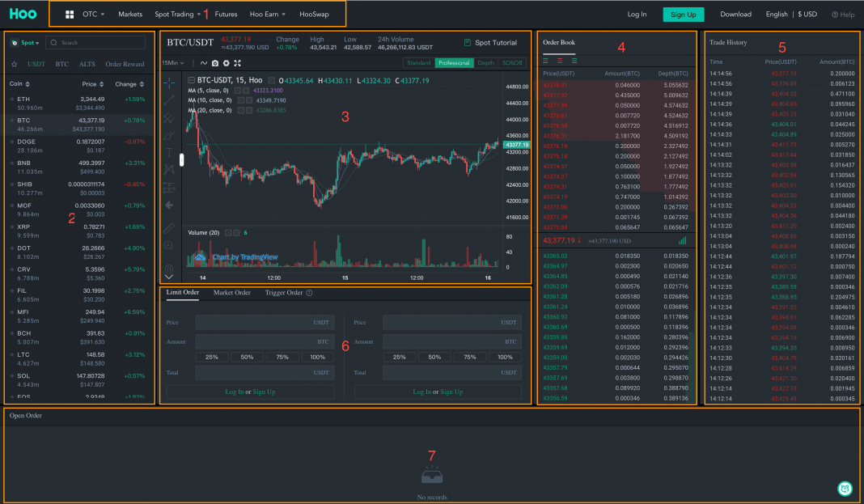This screenshot has height=504, width=864.
Task: Toggle fullscreen chart mode icon
Action: 238,63
